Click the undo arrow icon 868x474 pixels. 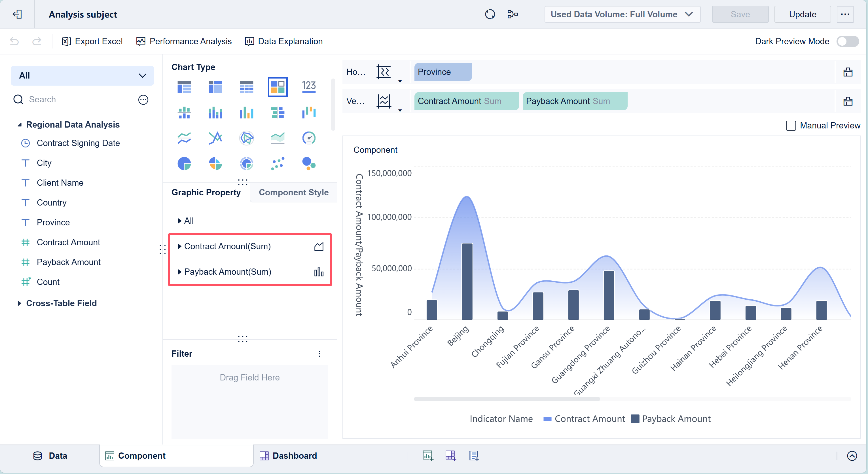14,41
